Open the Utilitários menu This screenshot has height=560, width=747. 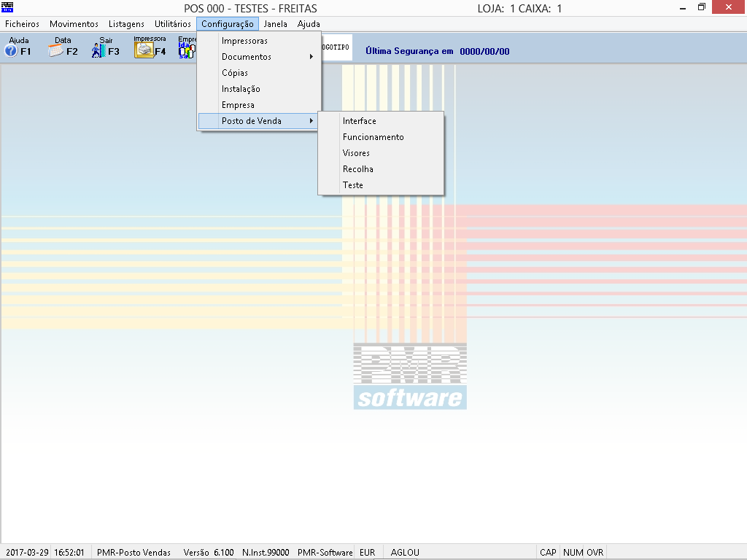coord(173,24)
